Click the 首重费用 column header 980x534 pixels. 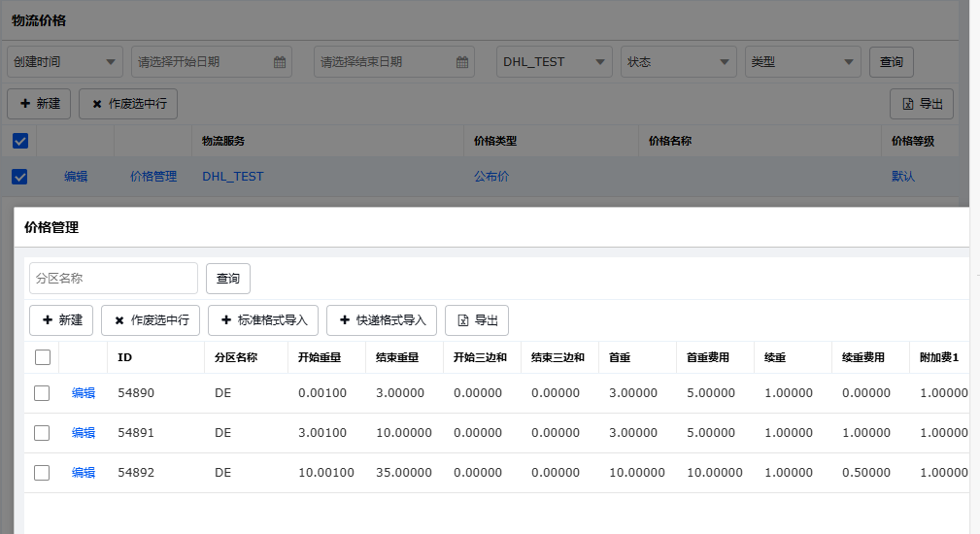[707, 357]
